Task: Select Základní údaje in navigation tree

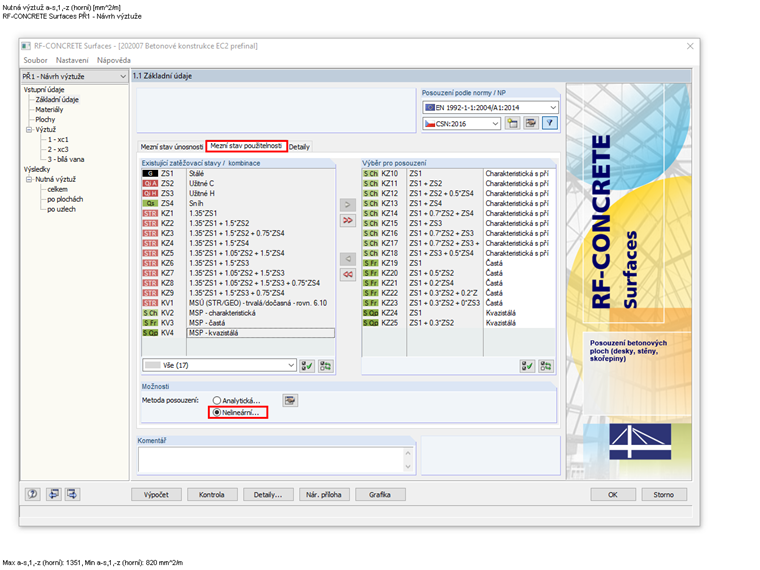Action: point(57,99)
